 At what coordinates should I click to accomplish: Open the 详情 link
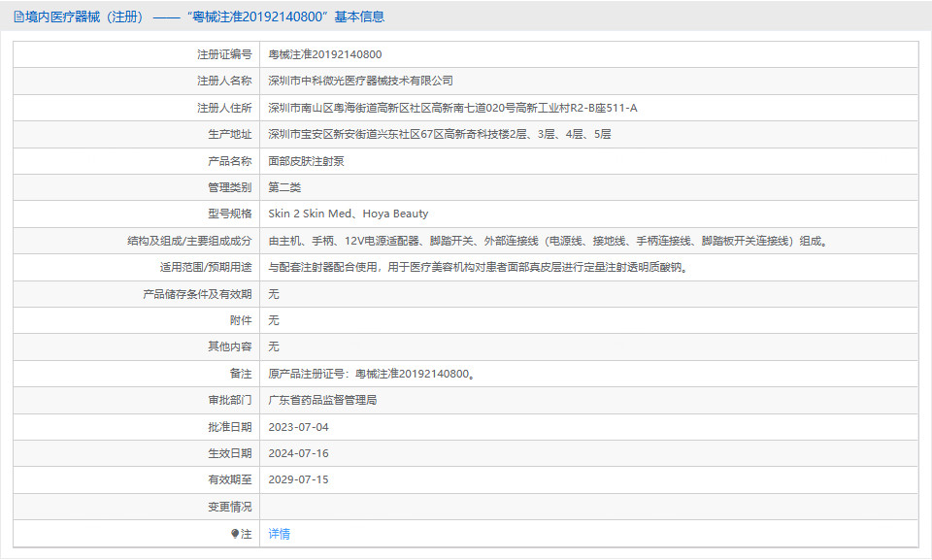coord(278,533)
